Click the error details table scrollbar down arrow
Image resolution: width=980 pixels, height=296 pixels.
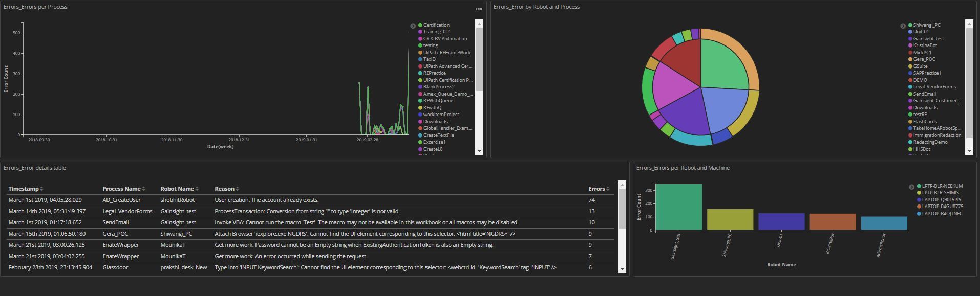tap(622, 269)
